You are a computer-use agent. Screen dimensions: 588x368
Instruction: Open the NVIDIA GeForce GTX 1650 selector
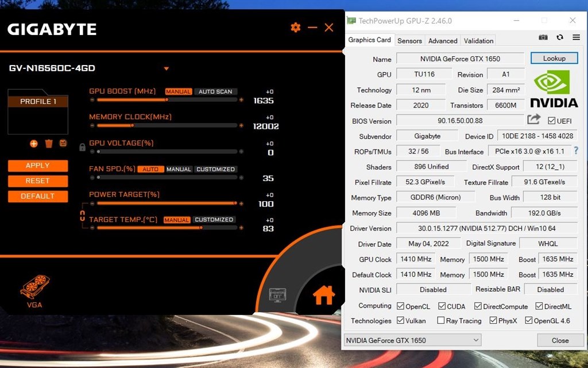412,340
